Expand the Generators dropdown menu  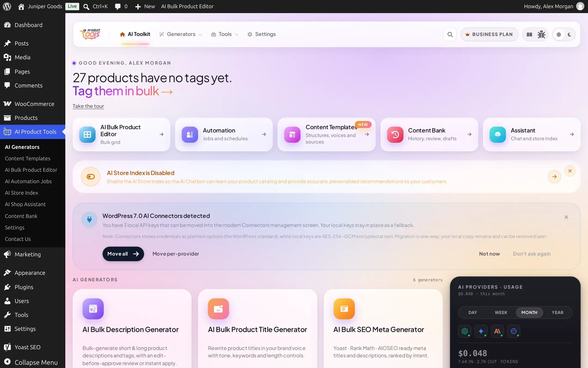(x=181, y=34)
